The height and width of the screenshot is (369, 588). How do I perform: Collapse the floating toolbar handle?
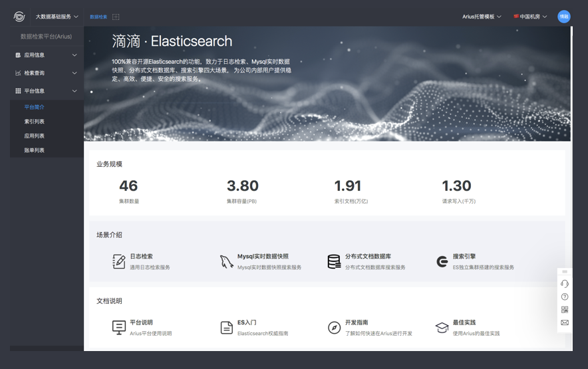click(565, 271)
